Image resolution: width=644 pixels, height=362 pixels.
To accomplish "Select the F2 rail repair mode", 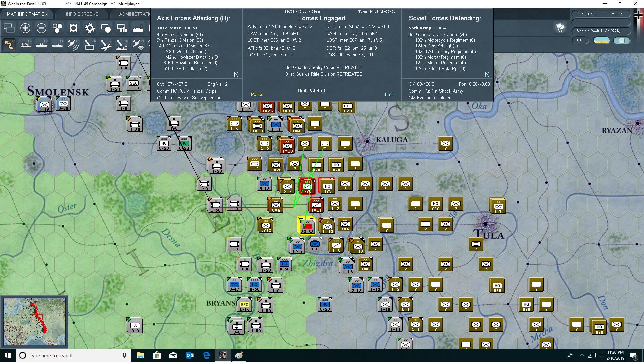I will click(x=25, y=45).
